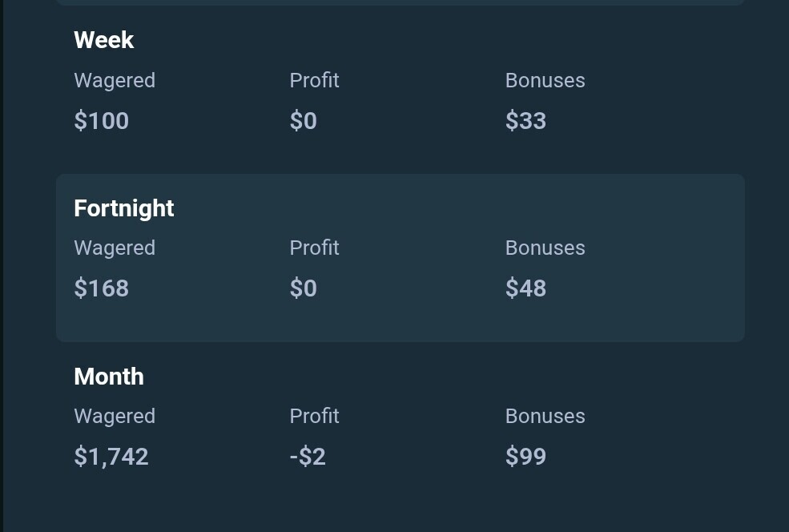
Task: Click the Wagered label under Week
Action: coord(115,81)
